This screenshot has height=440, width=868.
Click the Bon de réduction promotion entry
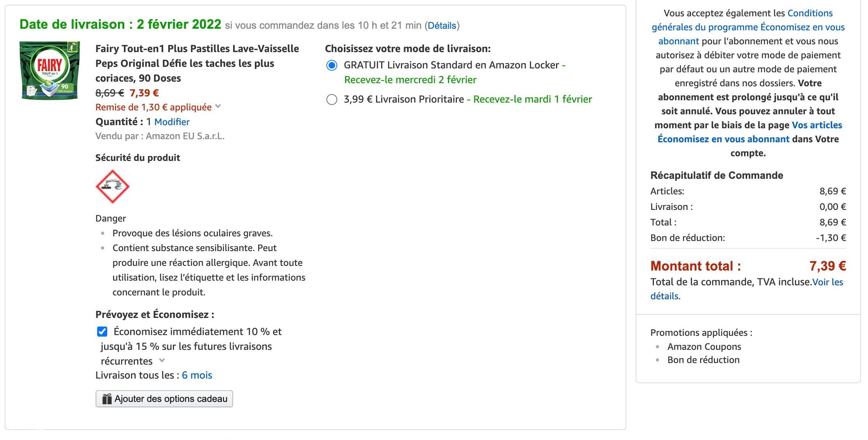(x=703, y=360)
